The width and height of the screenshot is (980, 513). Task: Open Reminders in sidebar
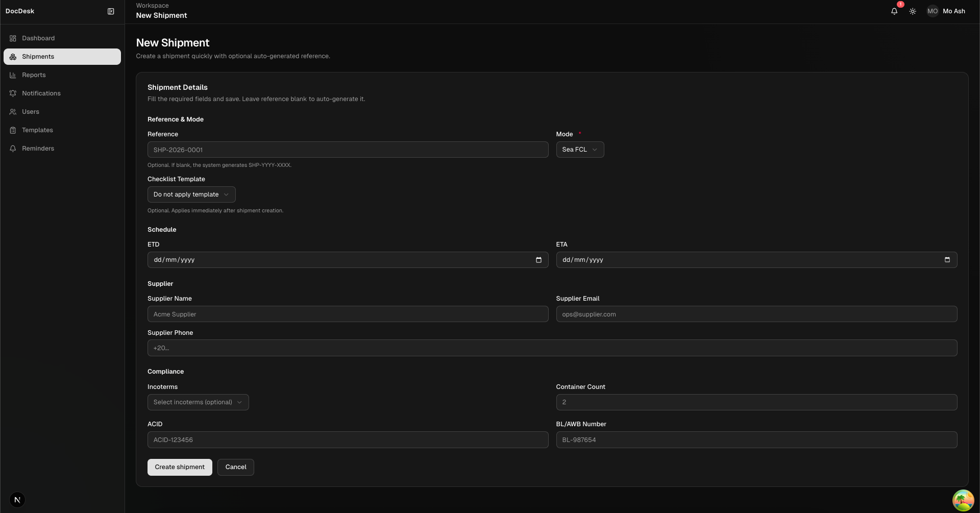(x=62, y=149)
